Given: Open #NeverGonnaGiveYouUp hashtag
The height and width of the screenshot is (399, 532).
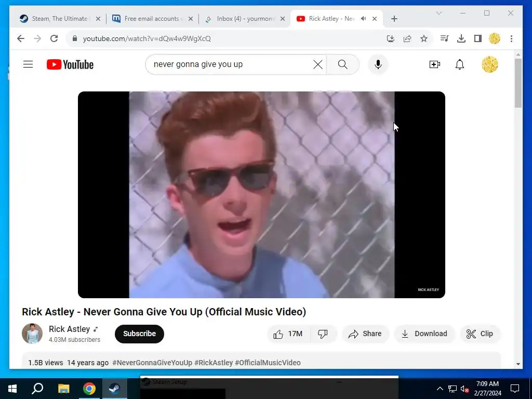Looking at the screenshot, I should click(x=152, y=363).
